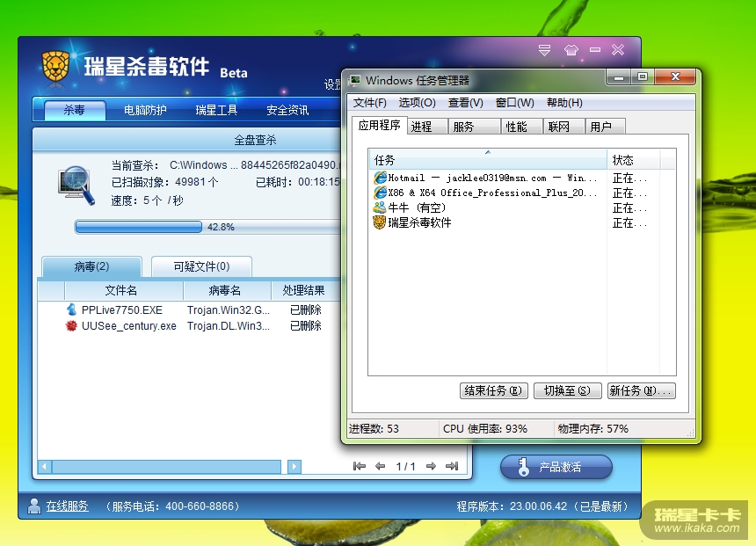Viewport: 756px width, 546px height.
Task: Open the 选项(O) menu in Task Manager
Action: click(x=417, y=103)
